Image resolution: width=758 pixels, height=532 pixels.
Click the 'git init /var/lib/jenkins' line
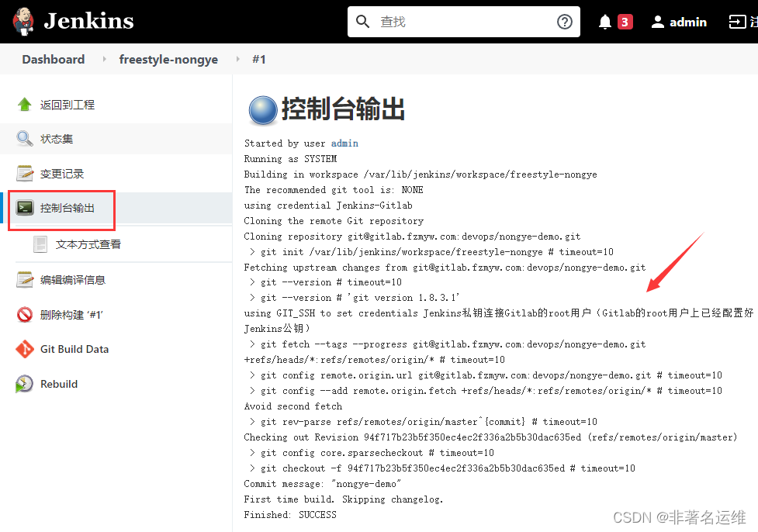point(431,251)
